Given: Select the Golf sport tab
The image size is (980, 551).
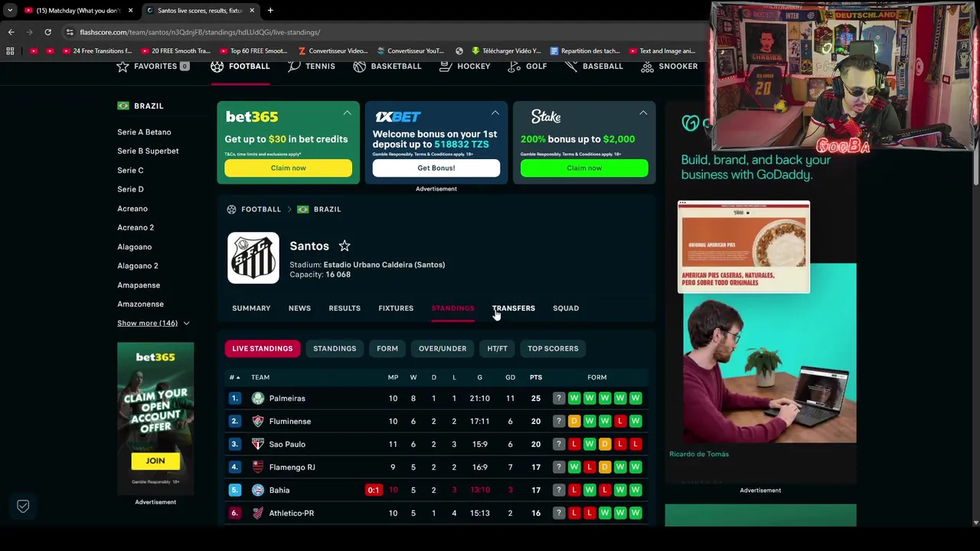Looking at the screenshot, I should tap(528, 67).
